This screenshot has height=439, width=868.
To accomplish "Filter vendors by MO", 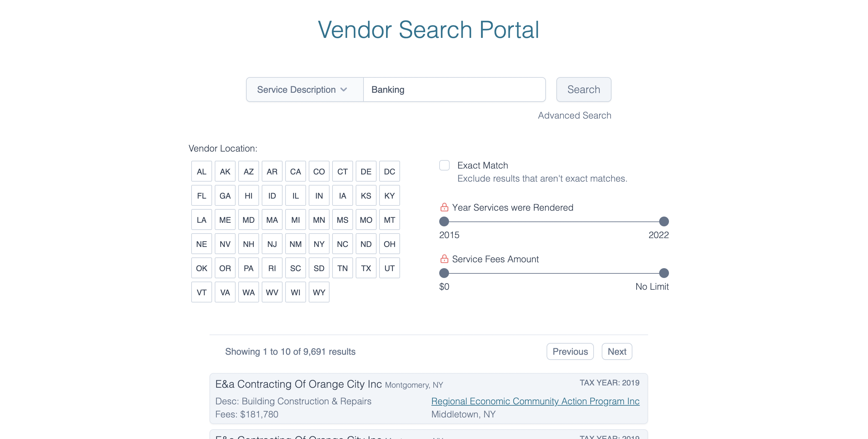I will 366,220.
